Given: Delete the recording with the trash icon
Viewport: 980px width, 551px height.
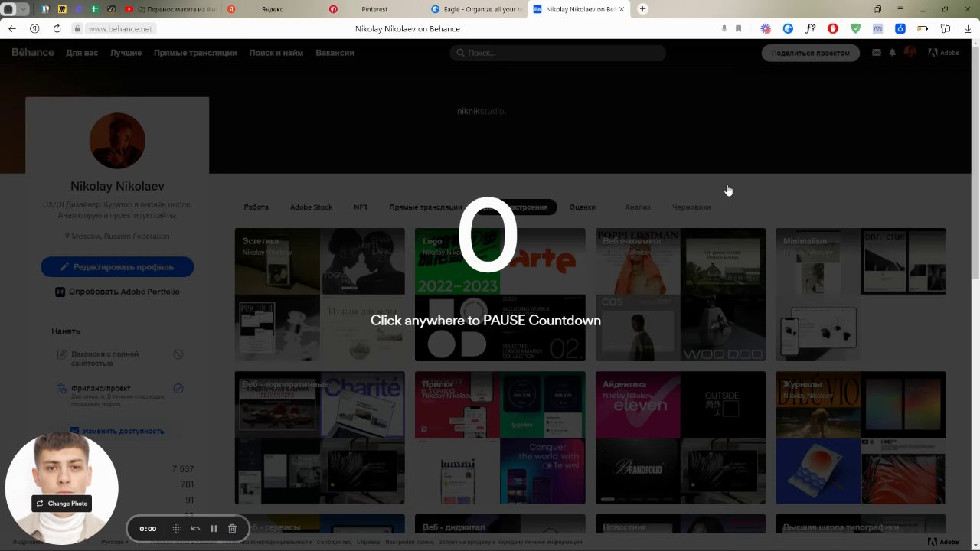Looking at the screenshot, I should click(x=232, y=528).
